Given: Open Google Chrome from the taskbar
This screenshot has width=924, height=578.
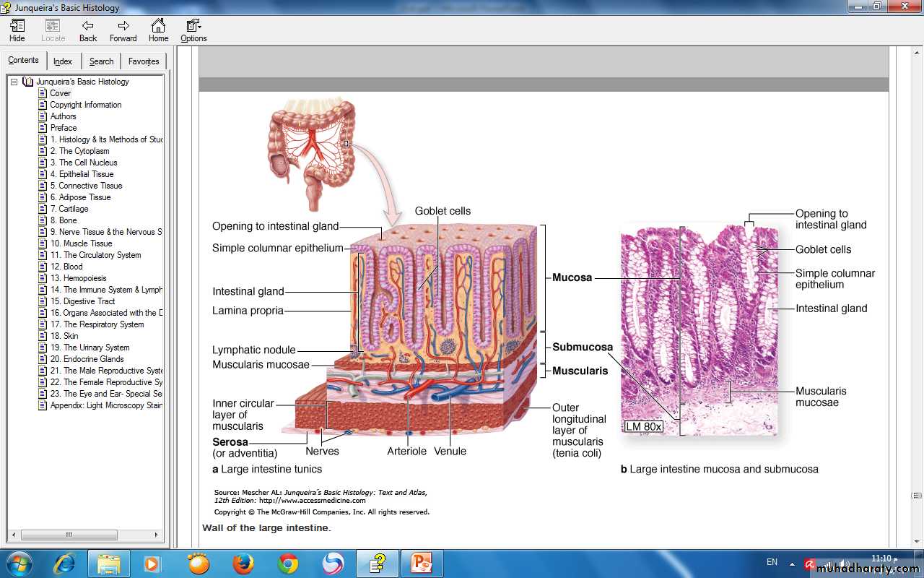Looking at the screenshot, I should 288,564.
